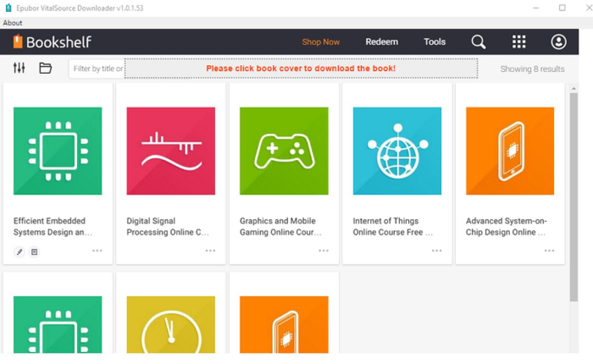This screenshot has height=364, width=593.
Task: Open the apps grid menu icon
Action: click(x=519, y=42)
